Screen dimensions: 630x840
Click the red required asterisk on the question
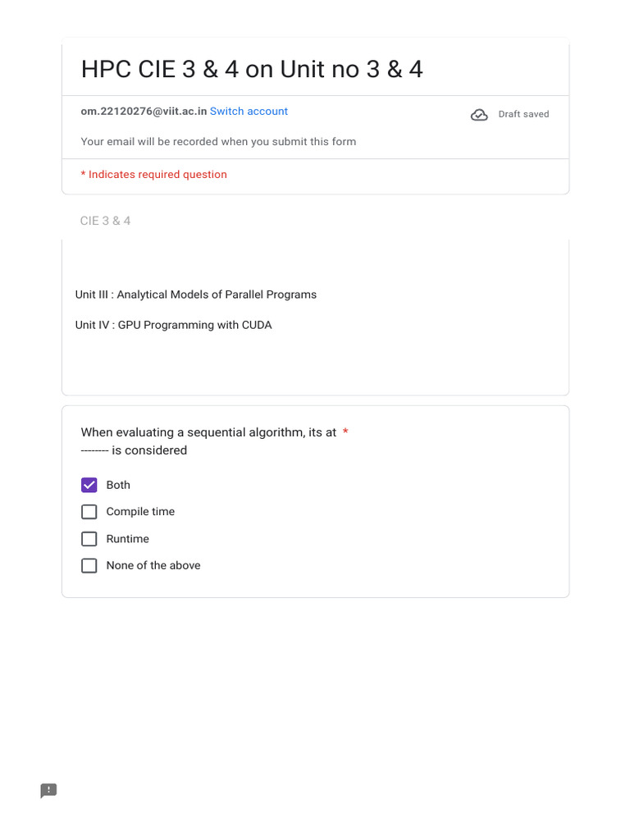click(345, 432)
